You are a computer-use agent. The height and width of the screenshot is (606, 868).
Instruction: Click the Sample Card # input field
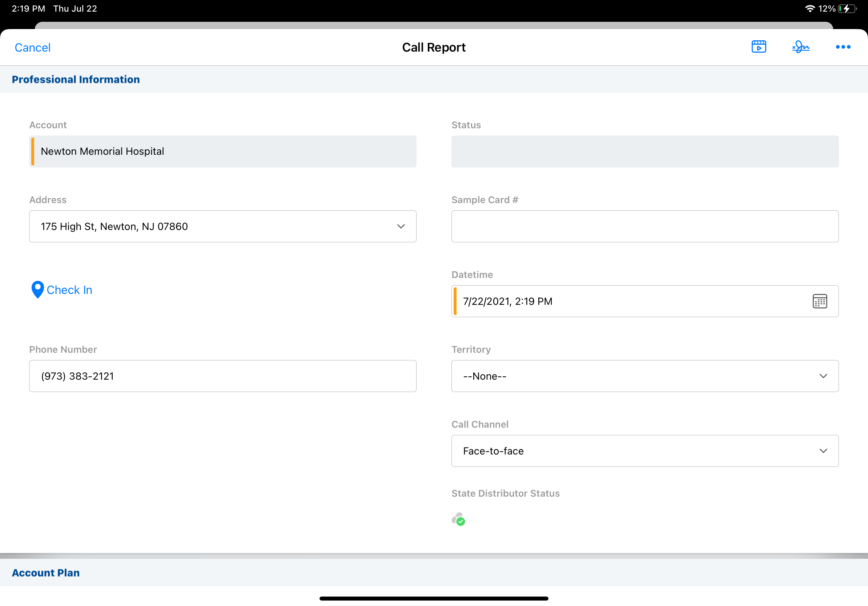[644, 226]
